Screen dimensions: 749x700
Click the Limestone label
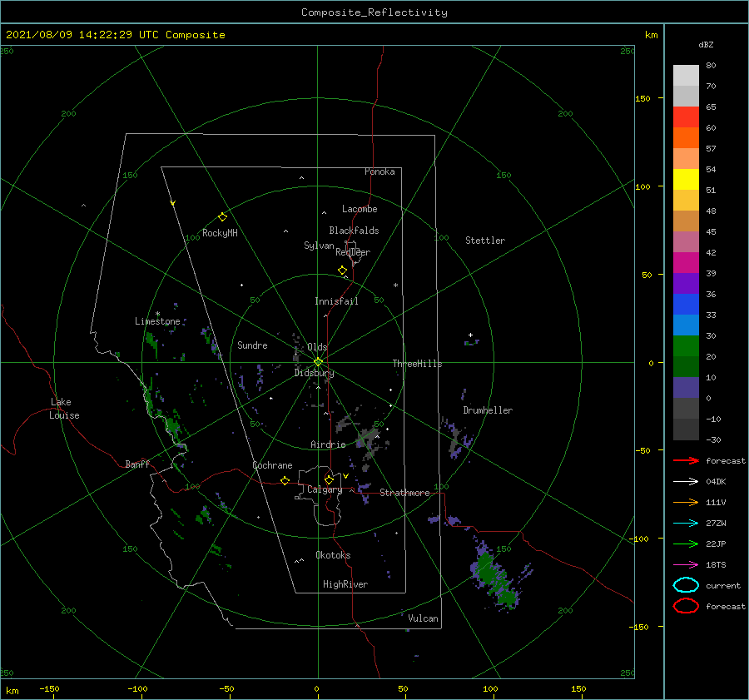157,321
